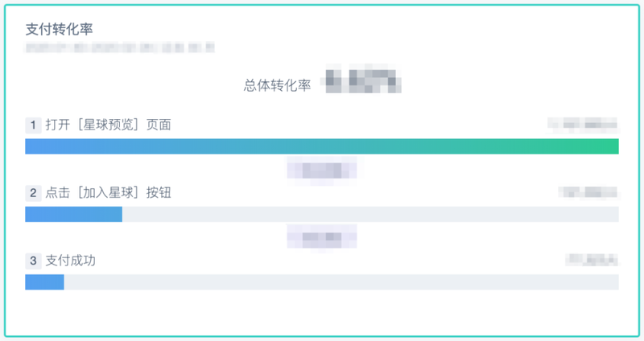This screenshot has width=644, height=341.
Task: Click the blue filled portion of step 2 bar
Action: (x=74, y=214)
